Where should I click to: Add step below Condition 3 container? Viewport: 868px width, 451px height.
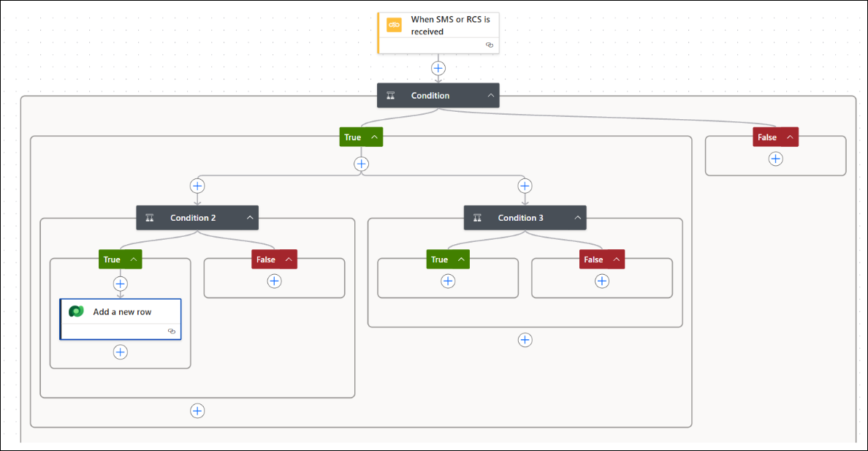pos(525,340)
